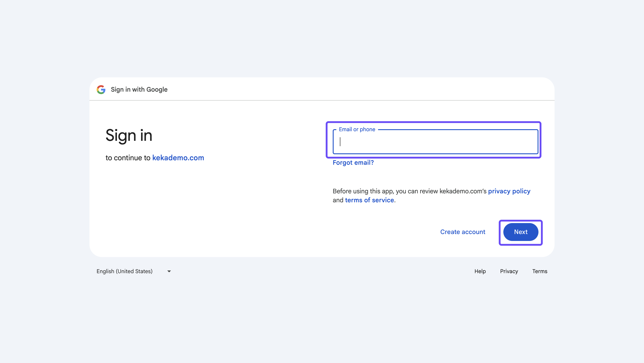Open the kekademo.com link

178,158
